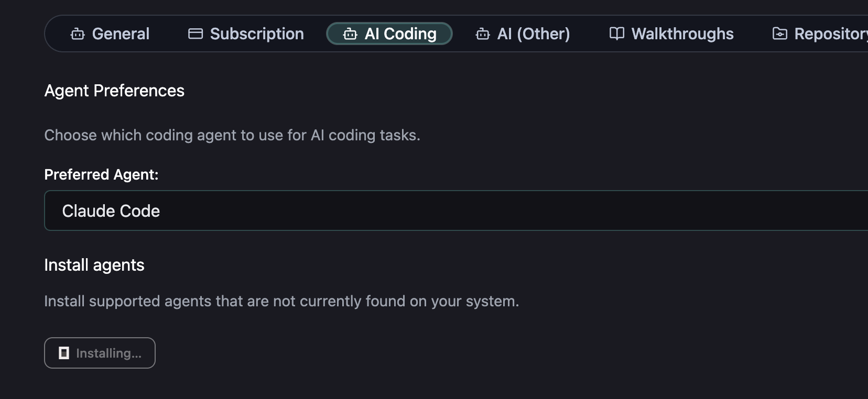Click the robot icon on the AI Coding tab
Image resolution: width=868 pixels, height=399 pixels.
(350, 34)
